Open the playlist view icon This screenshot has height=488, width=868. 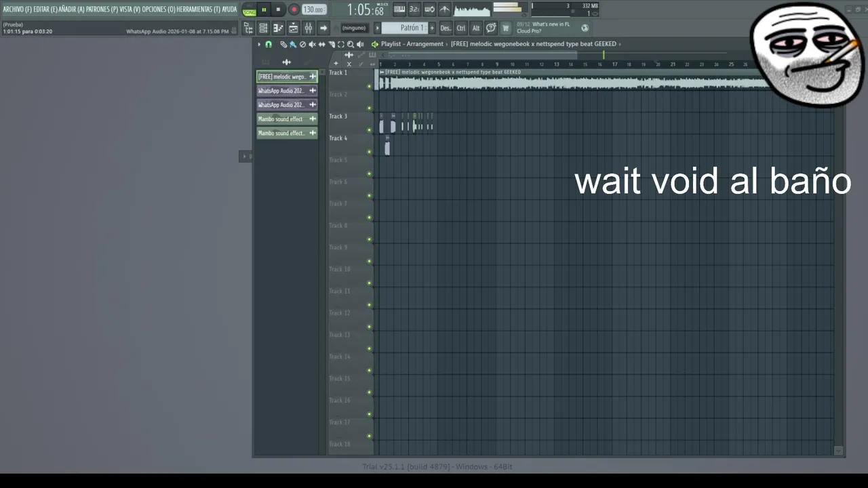pos(293,28)
